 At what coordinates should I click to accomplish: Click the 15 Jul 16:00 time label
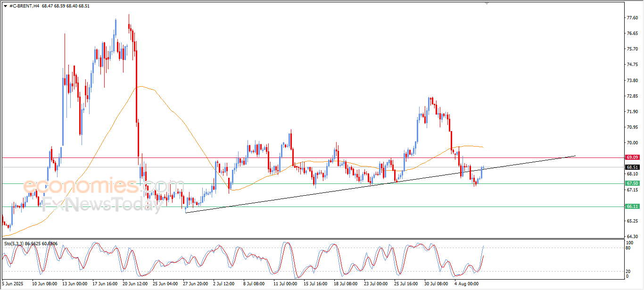(x=315, y=284)
